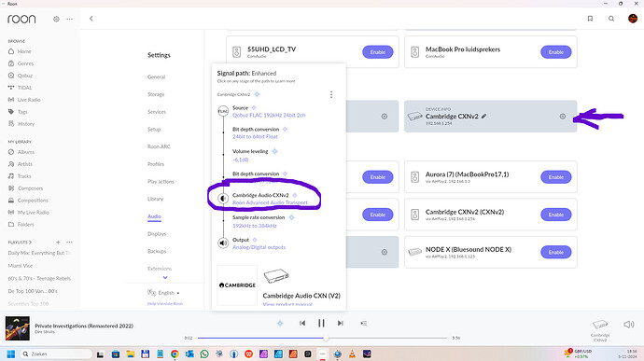Screen dimensions: 644x361
Task: Click the Roon Advanced Audio Transport link
Action: coord(270,202)
